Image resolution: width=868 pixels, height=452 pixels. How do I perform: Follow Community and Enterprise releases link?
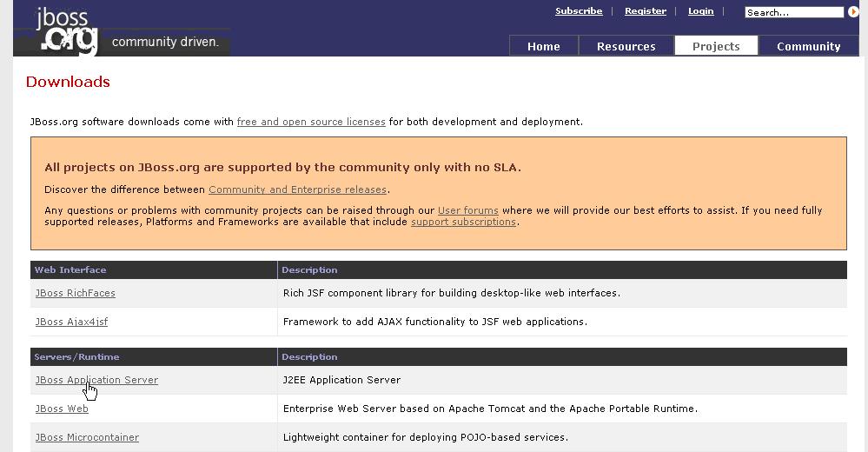coord(297,189)
